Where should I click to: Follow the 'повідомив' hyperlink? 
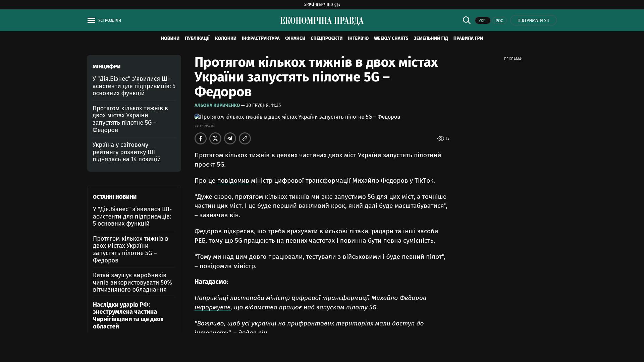point(233,181)
